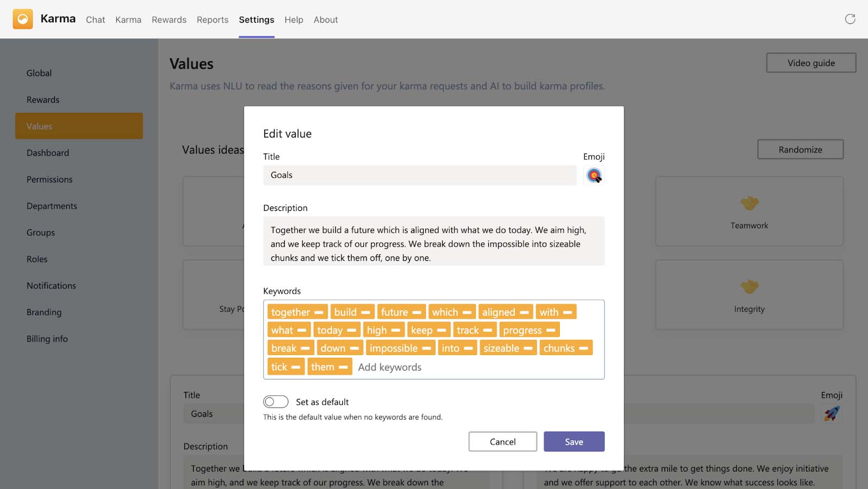
Task: Open the Reports tab
Action: [212, 20]
